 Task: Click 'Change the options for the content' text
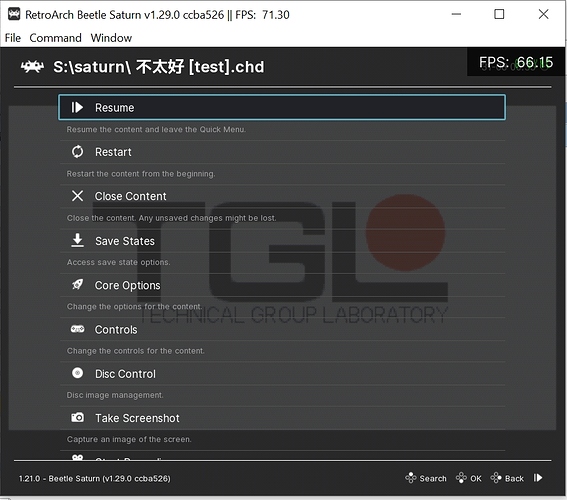(134, 307)
